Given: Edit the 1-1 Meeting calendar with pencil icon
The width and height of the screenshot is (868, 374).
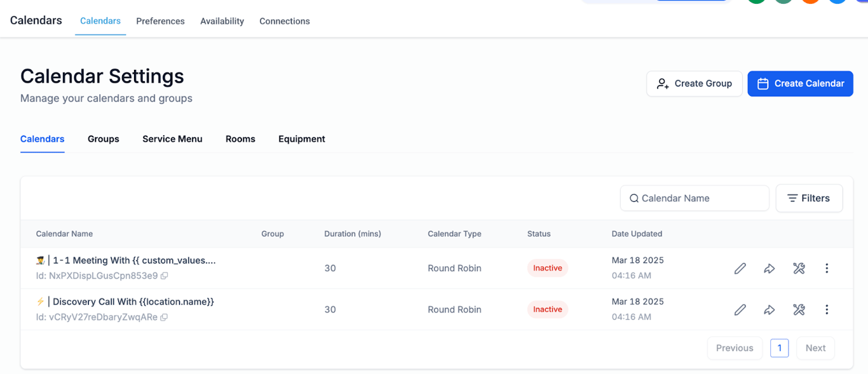Looking at the screenshot, I should coord(740,269).
